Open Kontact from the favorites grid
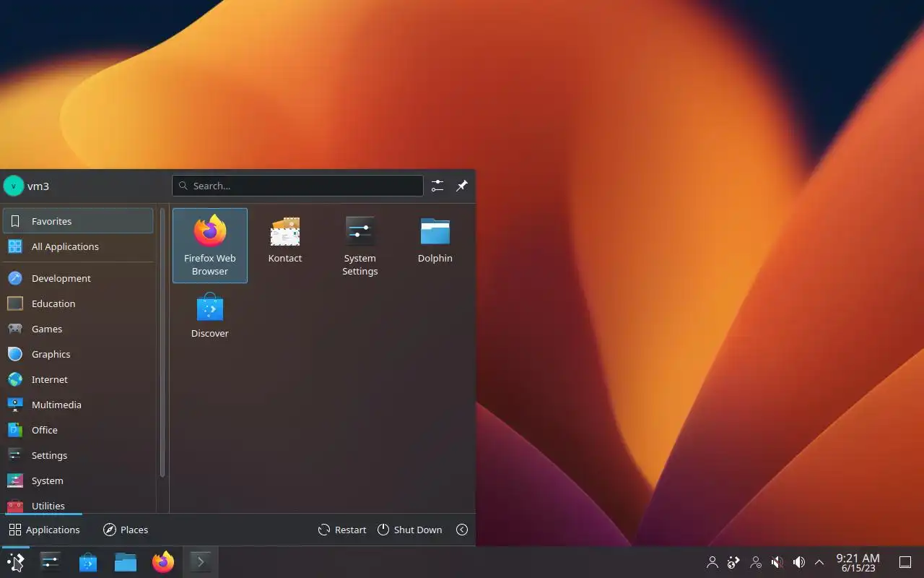Viewport: 924px width, 578px height. (285, 246)
